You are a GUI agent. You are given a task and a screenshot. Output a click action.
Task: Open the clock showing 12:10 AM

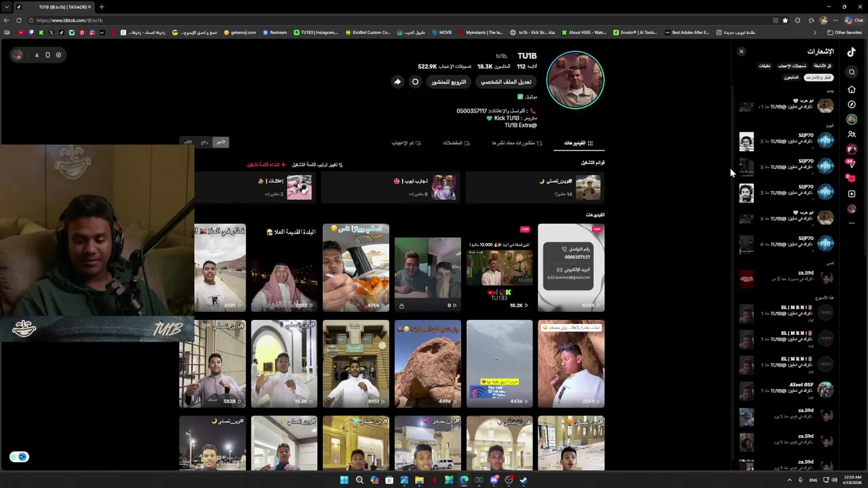(853, 480)
